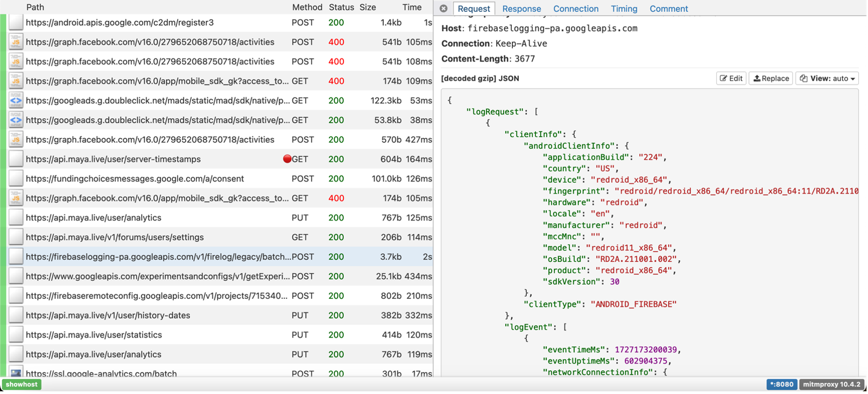Click the image icon beside ssl.google-analytics.com batch

[x=16, y=373]
